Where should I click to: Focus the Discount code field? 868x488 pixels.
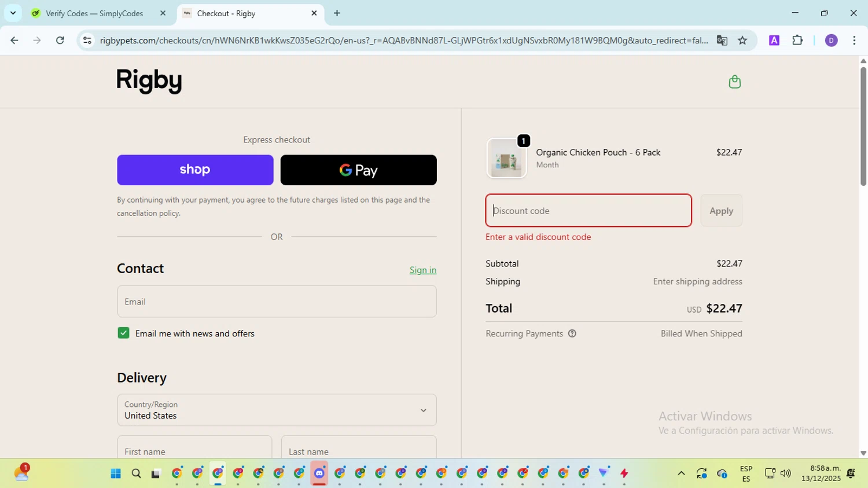tap(589, 211)
